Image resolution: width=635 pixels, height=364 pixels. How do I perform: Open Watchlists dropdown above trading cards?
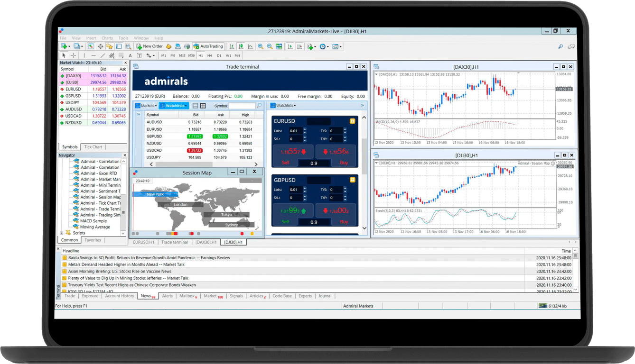pos(283,106)
